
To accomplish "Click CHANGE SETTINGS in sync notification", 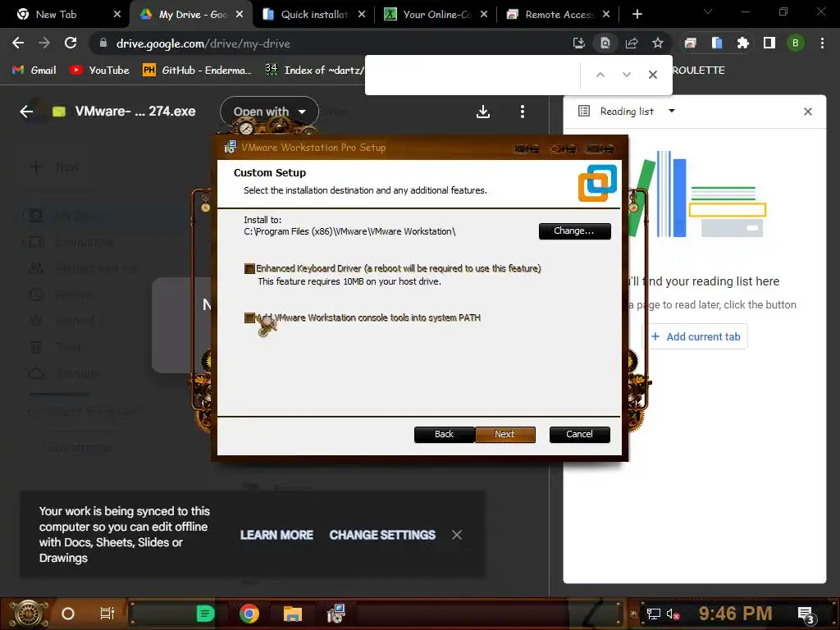I will 382,535.
